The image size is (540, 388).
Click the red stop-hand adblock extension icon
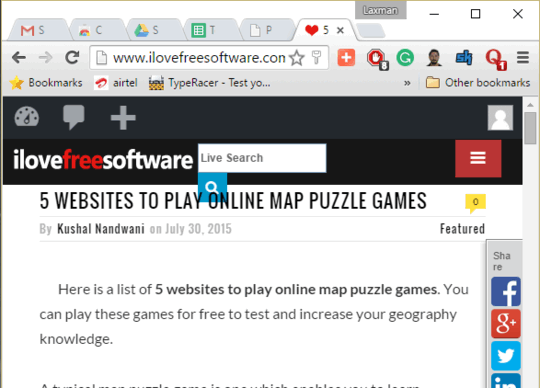[377, 59]
